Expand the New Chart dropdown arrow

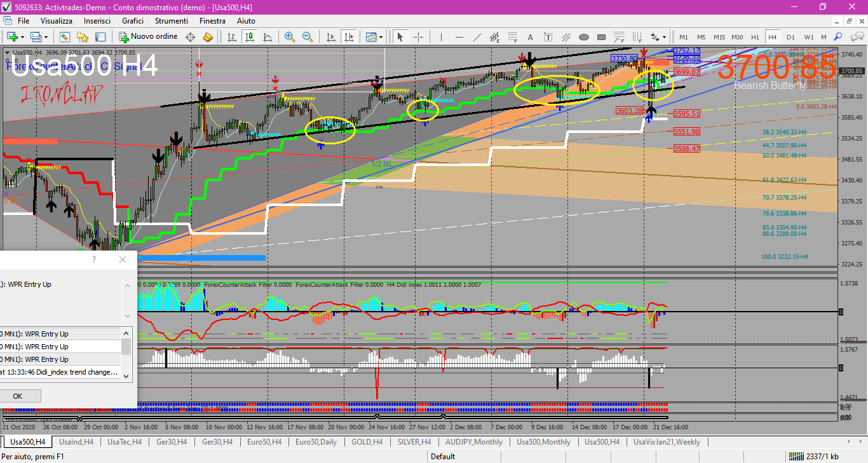(x=22, y=37)
